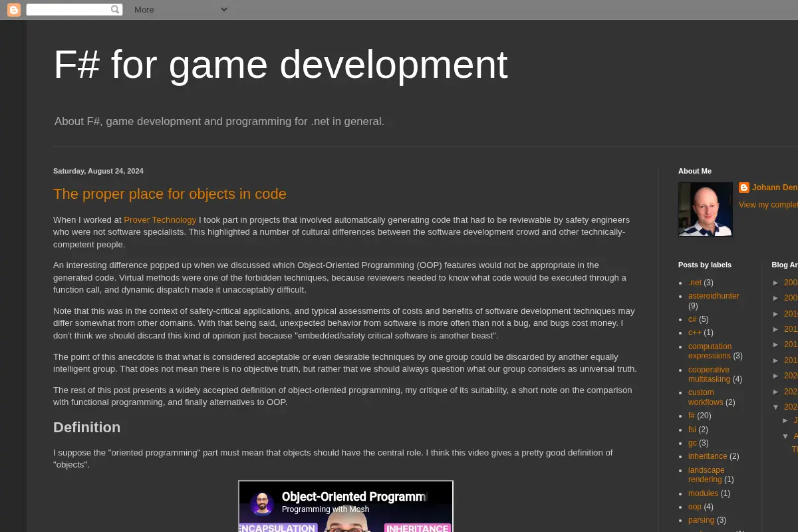Click the magnifier search icon in navbar
The width and height of the screenshot is (798, 532).
pos(116,9)
